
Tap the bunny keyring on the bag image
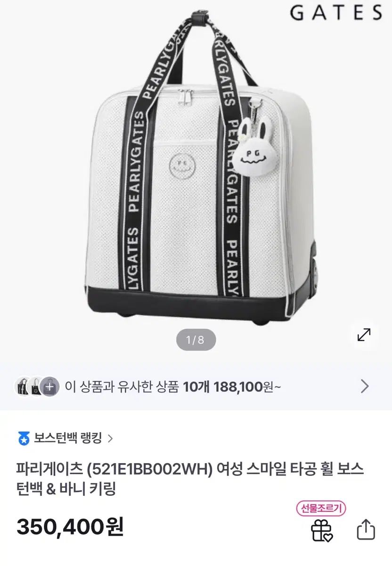click(x=251, y=150)
